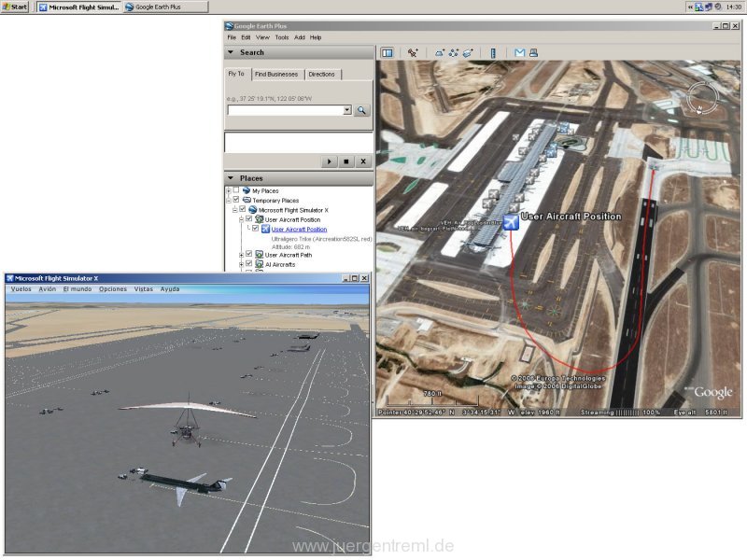This screenshot has width=747, height=560.
Task: Click the Email envelope icon in toolbar
Action: click(x=519, y=53)
